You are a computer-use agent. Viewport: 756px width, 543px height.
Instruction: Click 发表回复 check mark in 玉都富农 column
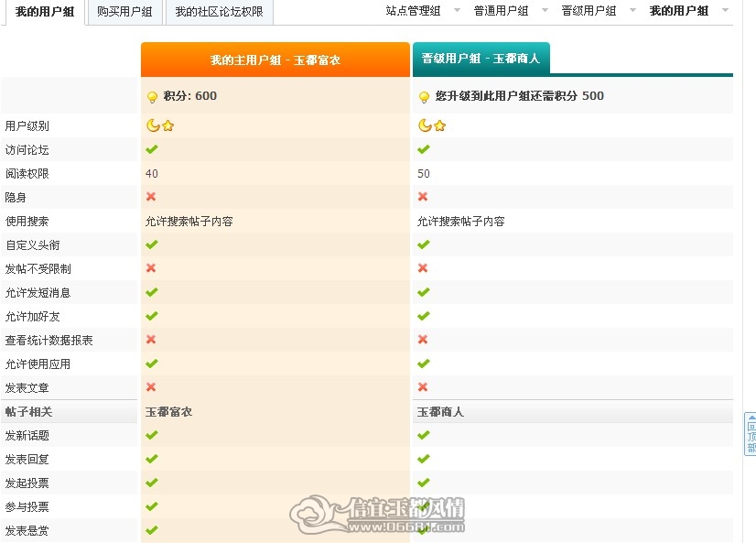click(x=152, y=459)
